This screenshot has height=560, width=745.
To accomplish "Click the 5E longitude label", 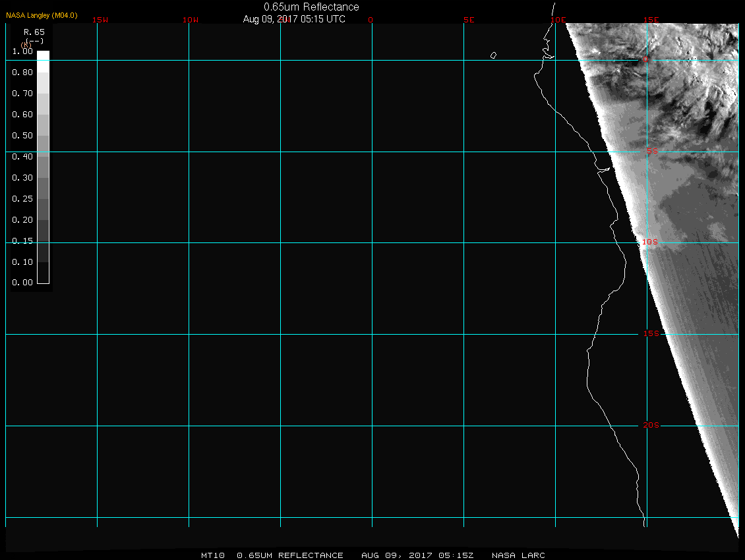I will (469, 20).
